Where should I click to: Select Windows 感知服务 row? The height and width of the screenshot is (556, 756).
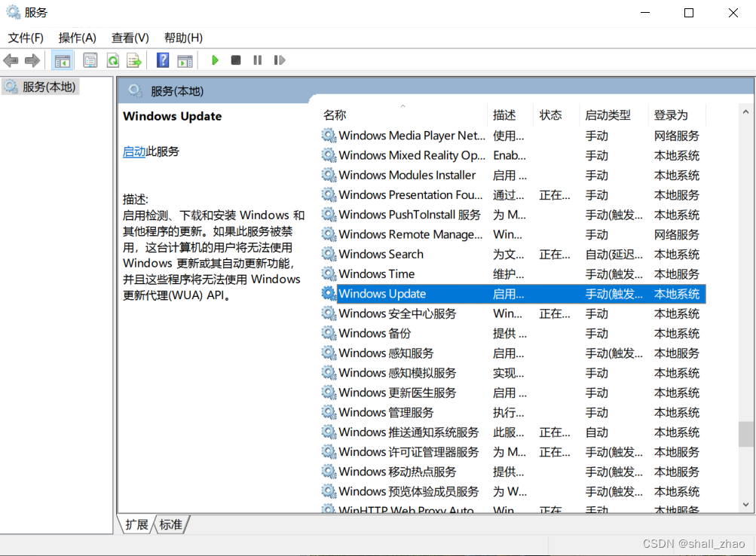(x=513, y=353)
